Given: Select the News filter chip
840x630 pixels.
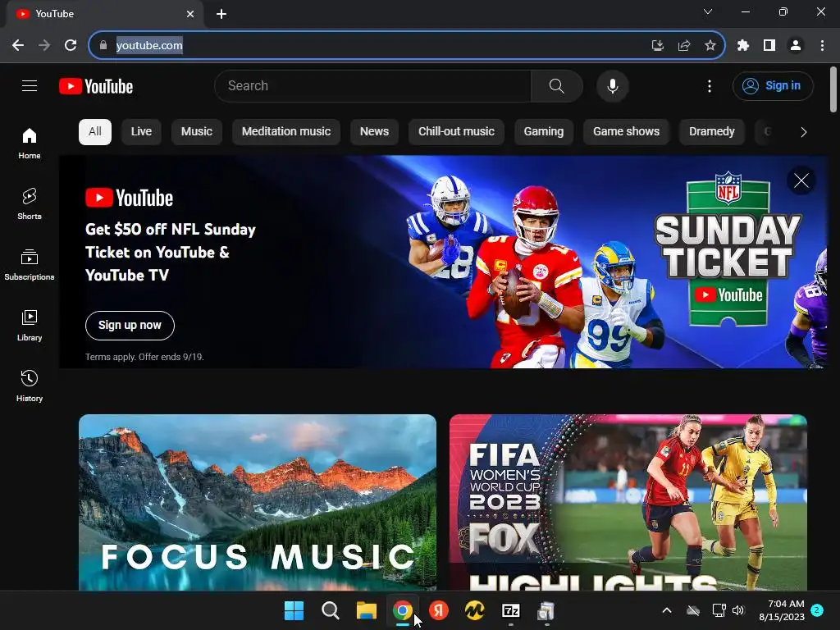Looking at the screenshot, I should [374, 132].
